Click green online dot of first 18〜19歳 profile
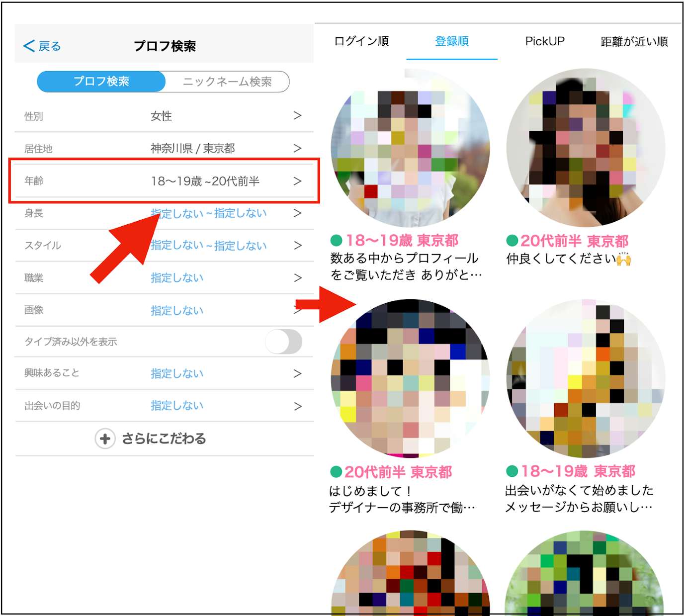The image size is (685, 616). tap(337, 241)
